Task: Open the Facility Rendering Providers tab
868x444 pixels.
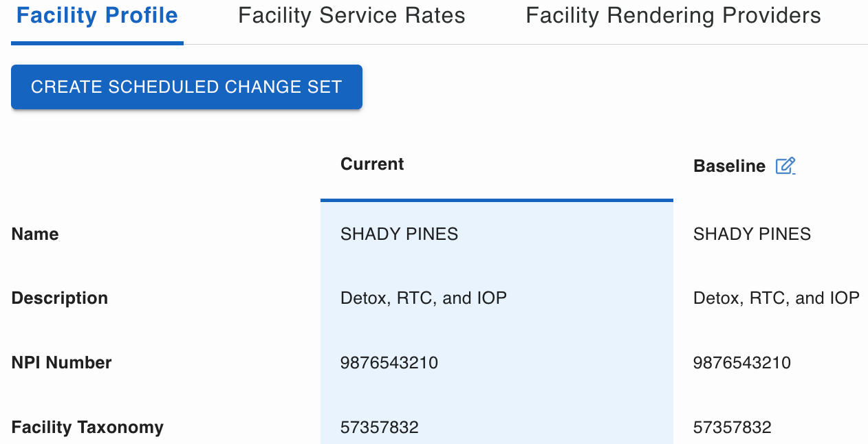Action: [x=673, y=16]
